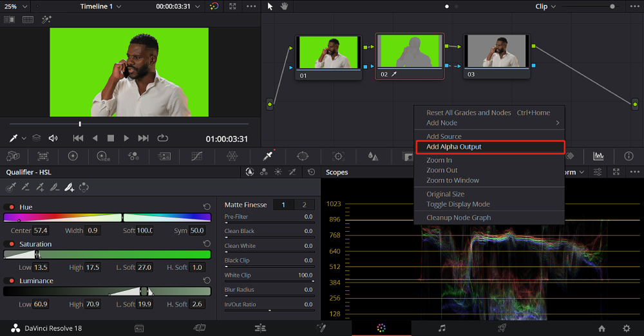Open the Power Window palette
Viewport: 644px width, 336px height.
click(x=303, y=156)
